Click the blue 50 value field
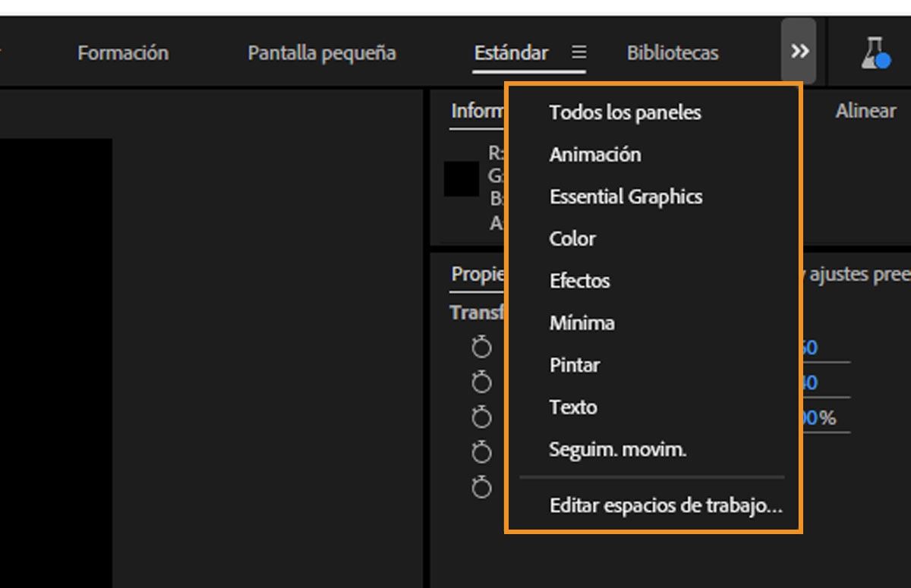 809,347
